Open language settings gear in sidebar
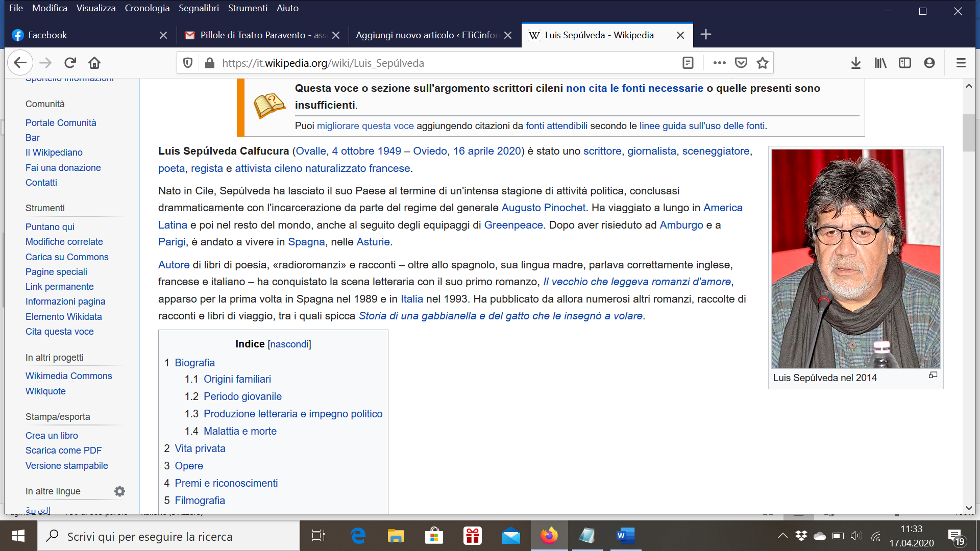Image resolution: width=980 pixels, height=551 pixels. pyautogui.click(x=119, y=491)
